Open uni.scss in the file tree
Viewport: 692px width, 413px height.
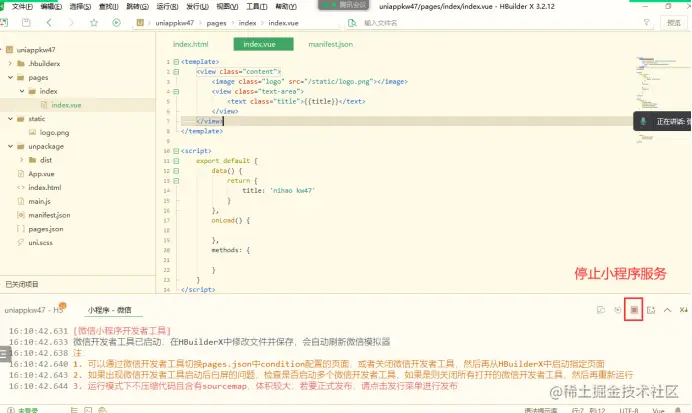tap(40, 243)
